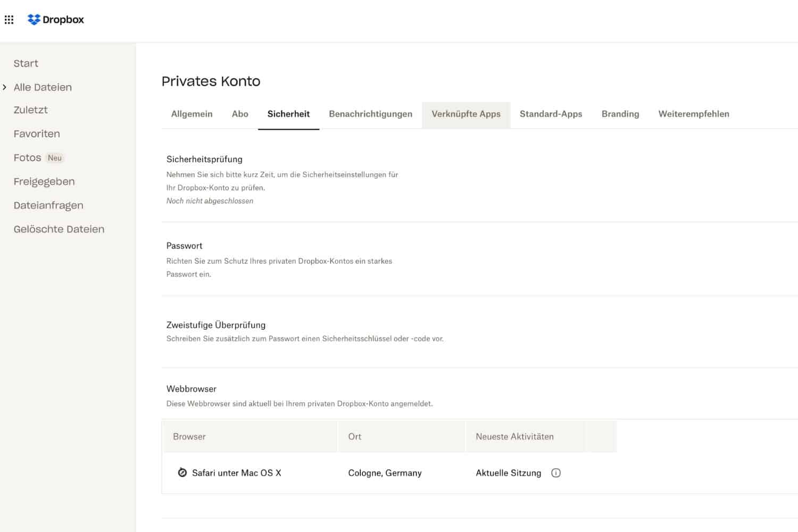Image resolution: width=798 pixels, height=532 pixels.
Task: Click the Aktuelle Sitzung cell
Action: click(508, 473)
